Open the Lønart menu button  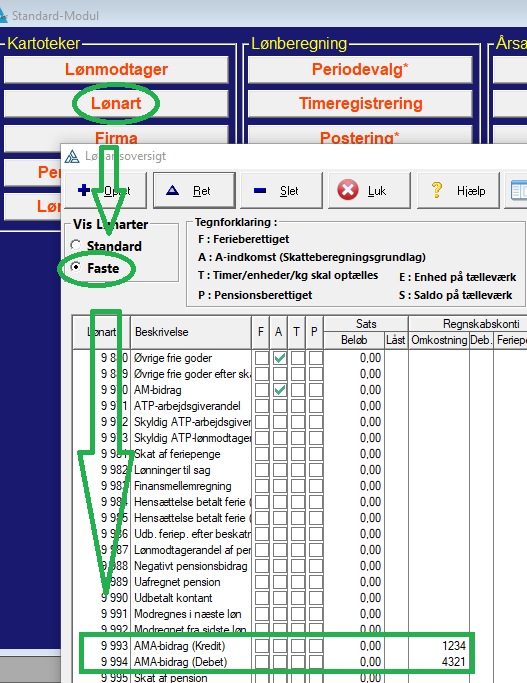pyautogui.click(x=116, y=104)
